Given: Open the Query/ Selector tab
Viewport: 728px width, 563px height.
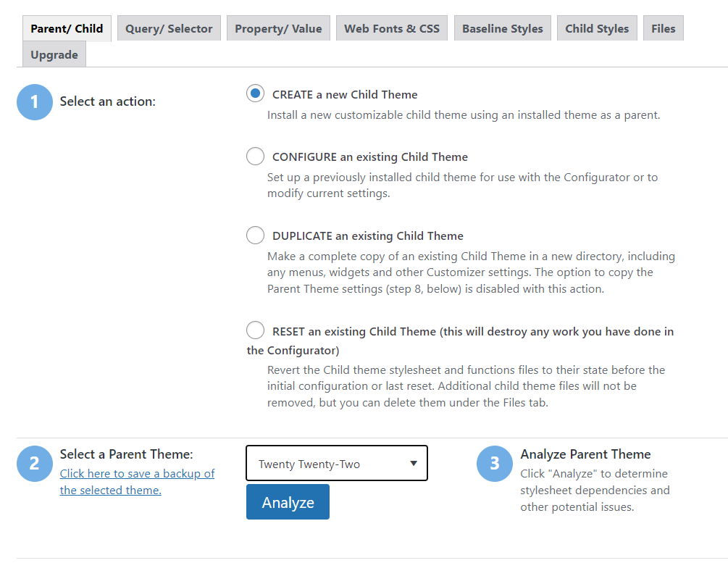Looking at the screenshot, I should 169,29.
